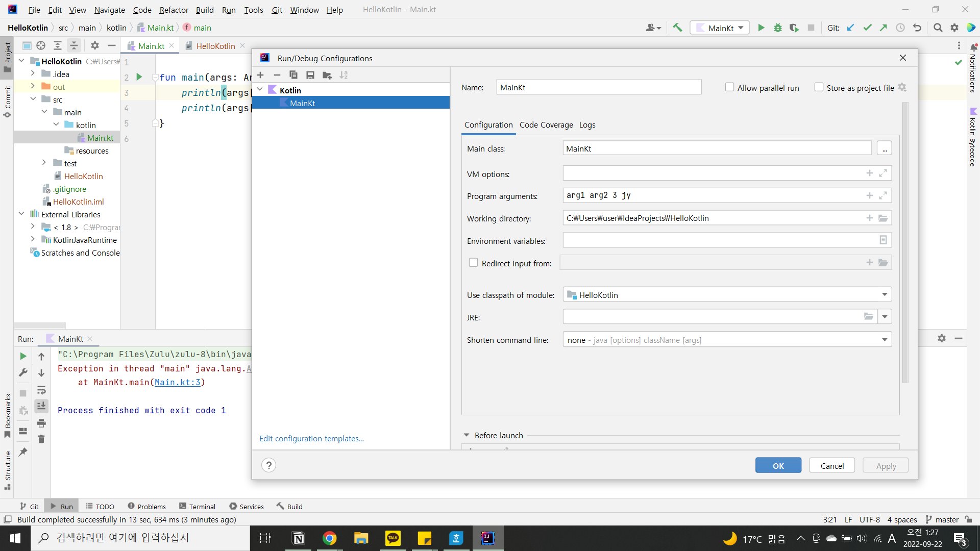The width and height of the screenshot is (980, 551).
Task: Open Main.kt:3 link in console stack trace
Action: (178, 382)
